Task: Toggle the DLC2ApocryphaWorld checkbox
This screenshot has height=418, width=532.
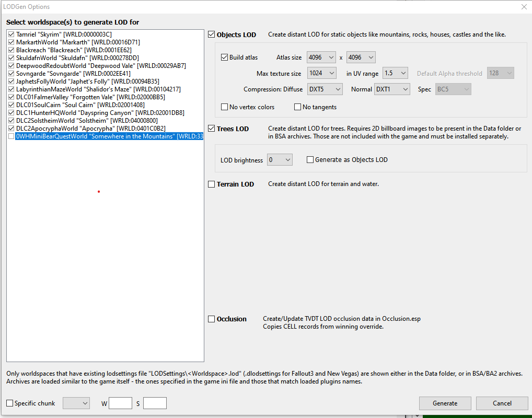Action: click(11, 128)
